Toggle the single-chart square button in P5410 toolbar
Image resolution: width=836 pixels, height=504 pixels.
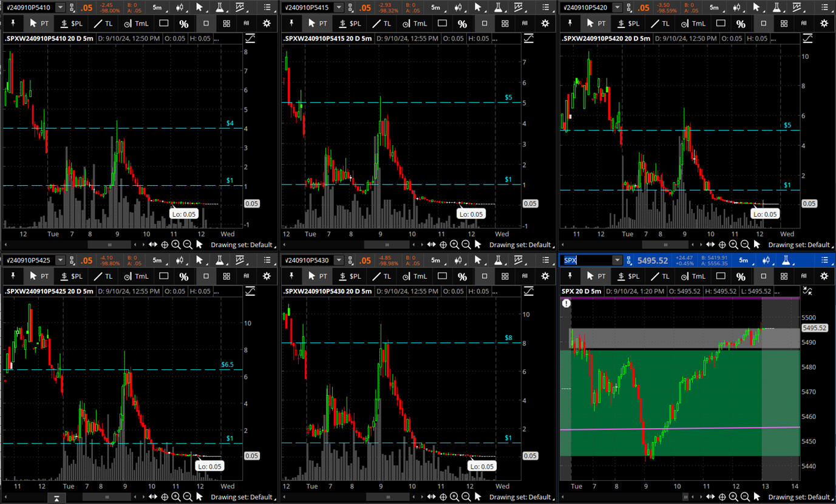(x=206, y=23)
